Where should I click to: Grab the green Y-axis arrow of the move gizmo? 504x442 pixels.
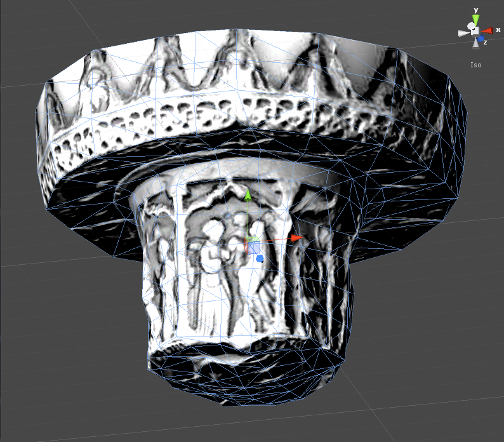(248, 195)
